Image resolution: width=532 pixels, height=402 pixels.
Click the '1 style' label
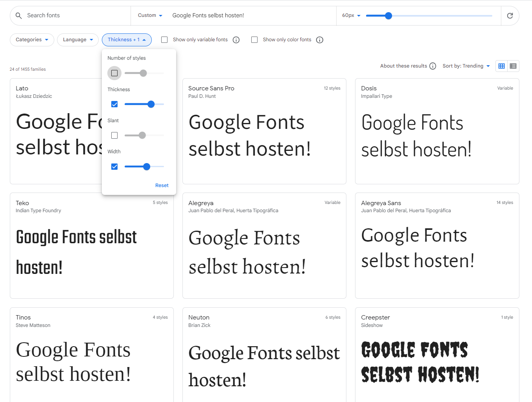[507, 317]
